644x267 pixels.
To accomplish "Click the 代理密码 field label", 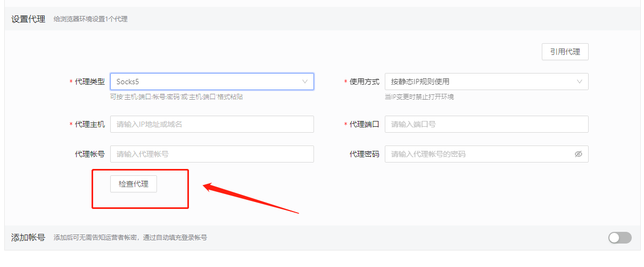I will point(365,154).
